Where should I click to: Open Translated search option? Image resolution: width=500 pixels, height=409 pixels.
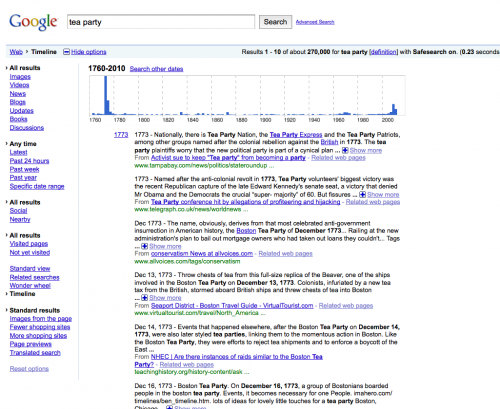point(35,353)
